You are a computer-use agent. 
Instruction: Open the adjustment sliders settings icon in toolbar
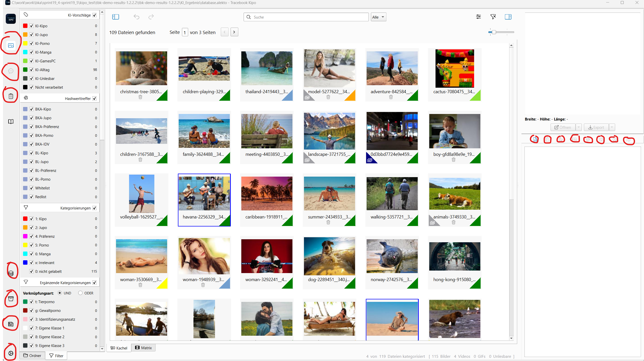tap(478, 17)
